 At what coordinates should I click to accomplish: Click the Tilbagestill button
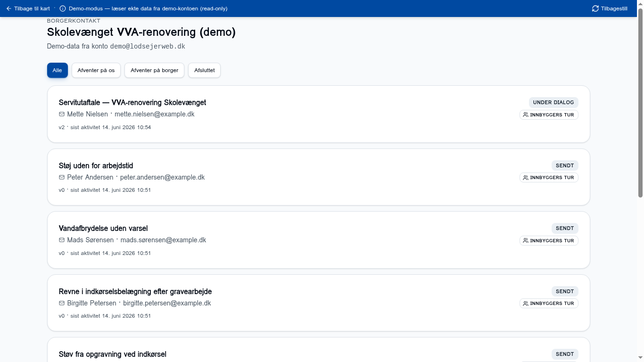pyautogui.click(x=610, y=8)
